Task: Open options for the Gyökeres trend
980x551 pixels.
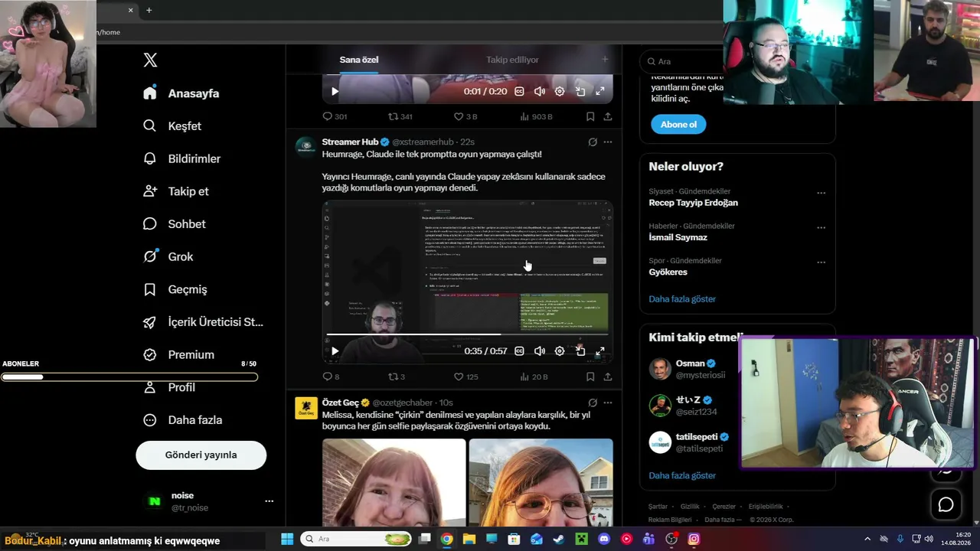Action: [x=821, y=262]
